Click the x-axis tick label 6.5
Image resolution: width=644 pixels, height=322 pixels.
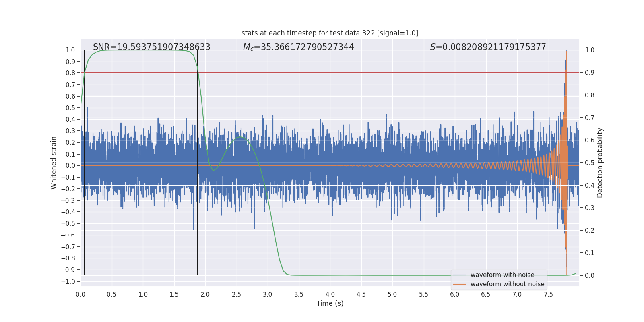point(486,294)
